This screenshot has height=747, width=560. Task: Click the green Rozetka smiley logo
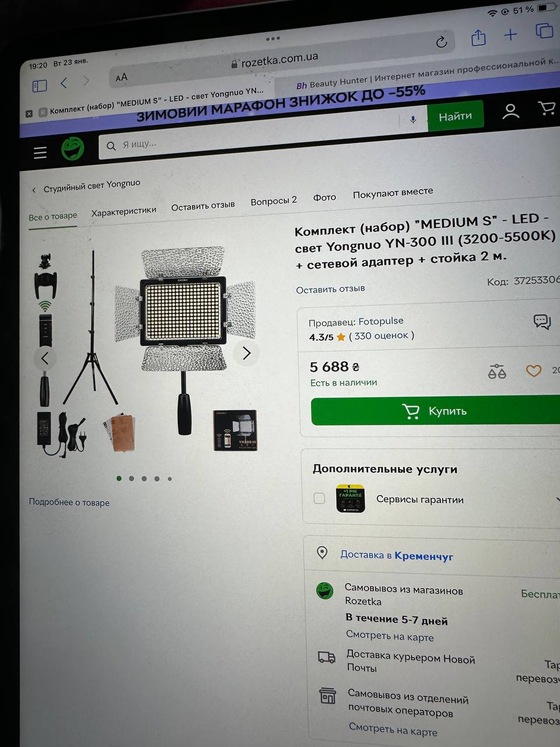tap(73, 149)
